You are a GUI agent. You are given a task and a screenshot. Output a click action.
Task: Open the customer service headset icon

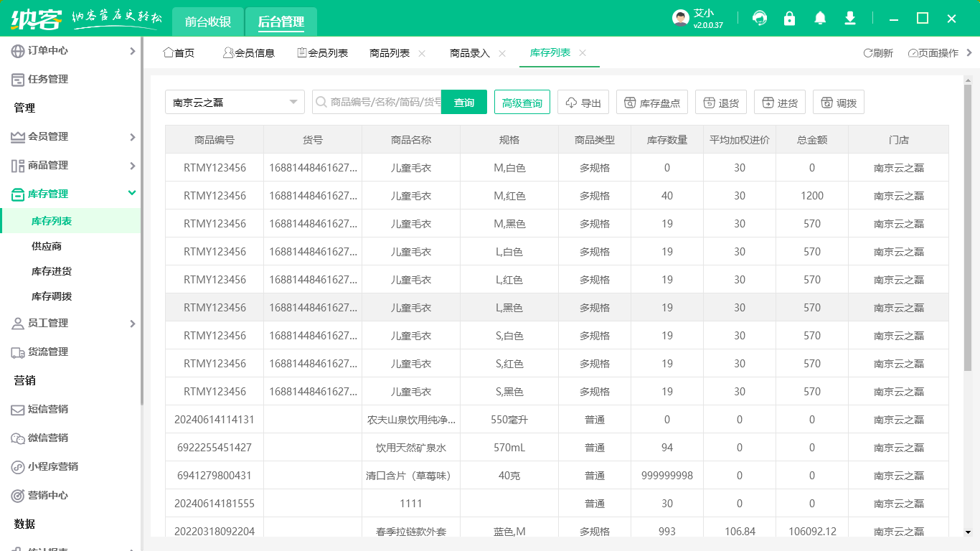(x=760, y=18)
